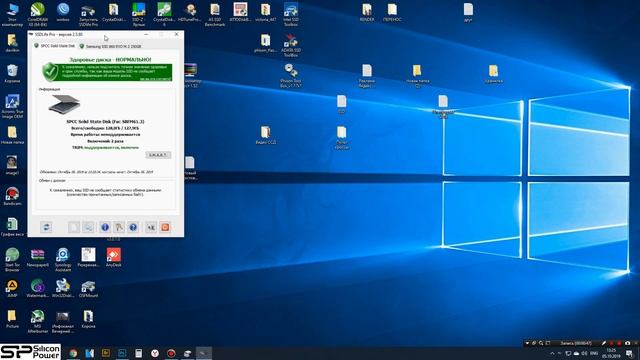Select the MSI Afterburner desktop shortcut
Viewport: 640px width, 360px height.
(38, 321)
